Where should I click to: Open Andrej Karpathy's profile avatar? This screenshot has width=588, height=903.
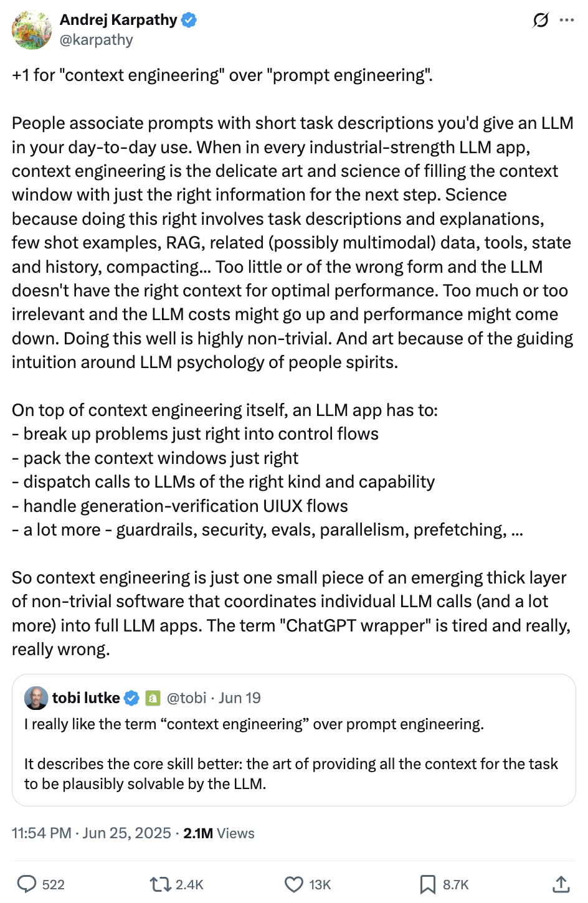(32, 30)
